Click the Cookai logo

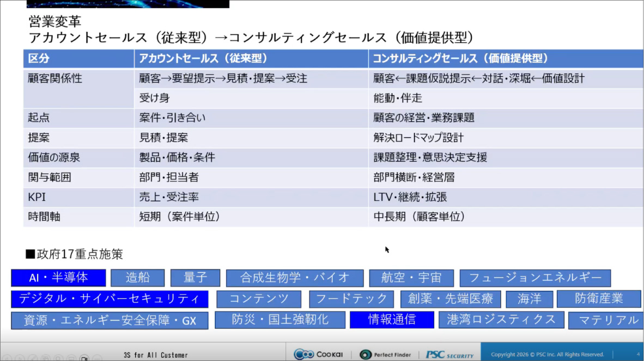(x=318, y=353)
